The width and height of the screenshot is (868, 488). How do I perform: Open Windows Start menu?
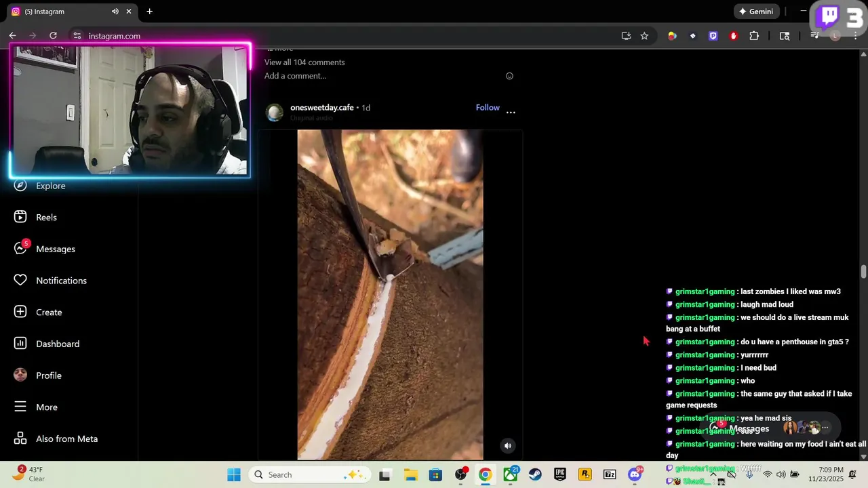pos(234,474)
